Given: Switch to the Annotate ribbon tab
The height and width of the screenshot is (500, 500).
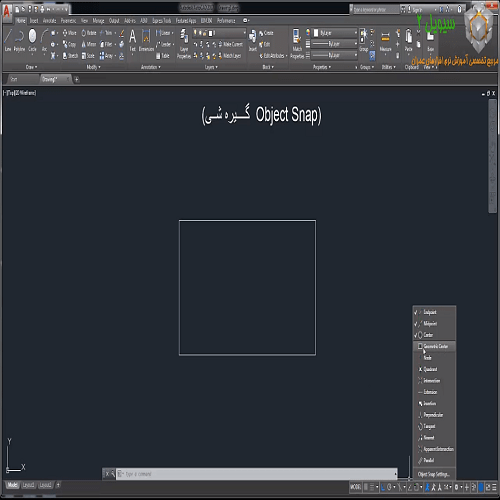Looking at the screenshot, I should point(50,21).
